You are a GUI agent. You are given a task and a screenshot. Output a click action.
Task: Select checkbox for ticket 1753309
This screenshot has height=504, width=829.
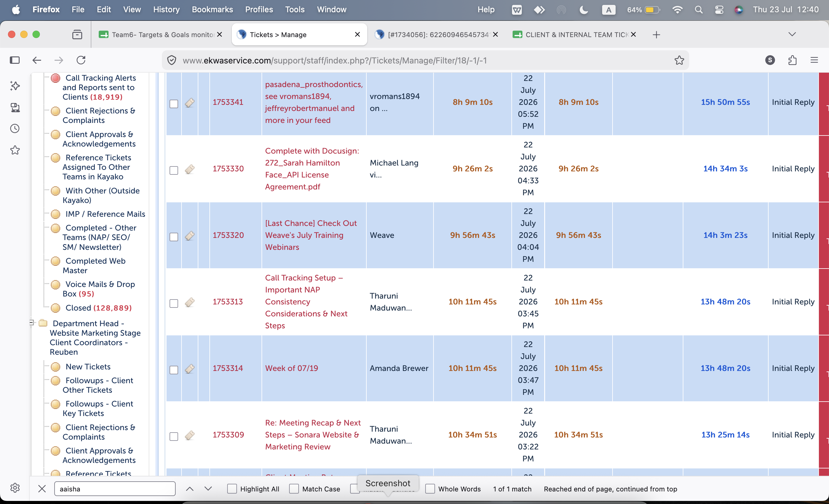174,437
